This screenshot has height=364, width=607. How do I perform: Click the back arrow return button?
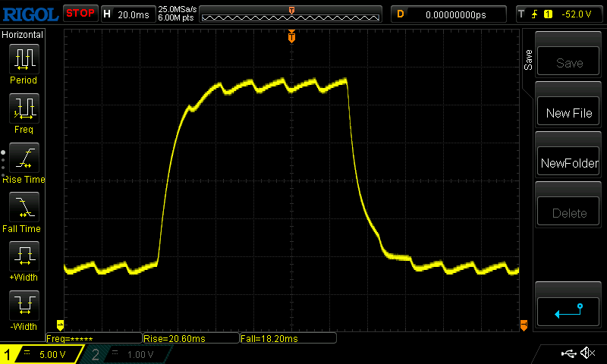[569, 310]
